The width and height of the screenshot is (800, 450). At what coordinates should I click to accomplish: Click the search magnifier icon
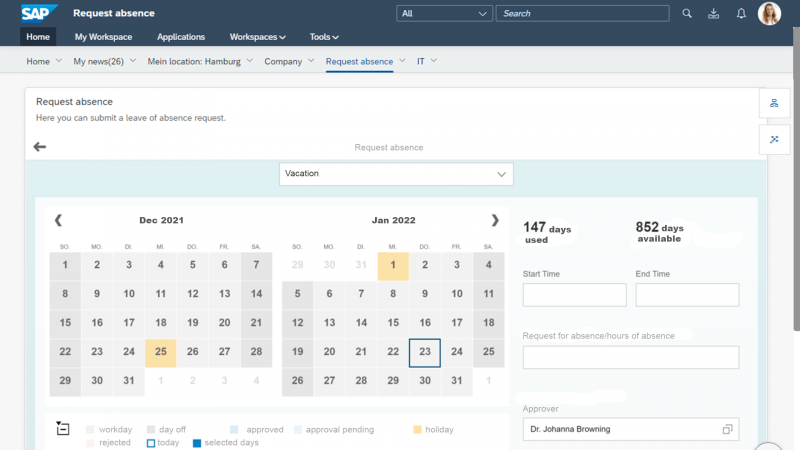pos(686,14)
